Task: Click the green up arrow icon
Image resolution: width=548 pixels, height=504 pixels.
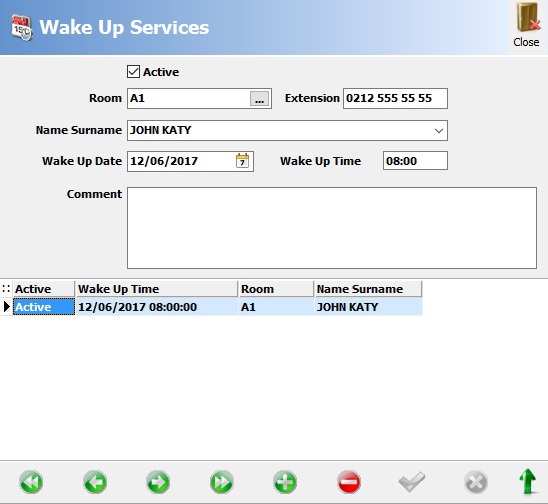Action: (x=528, y=482)
